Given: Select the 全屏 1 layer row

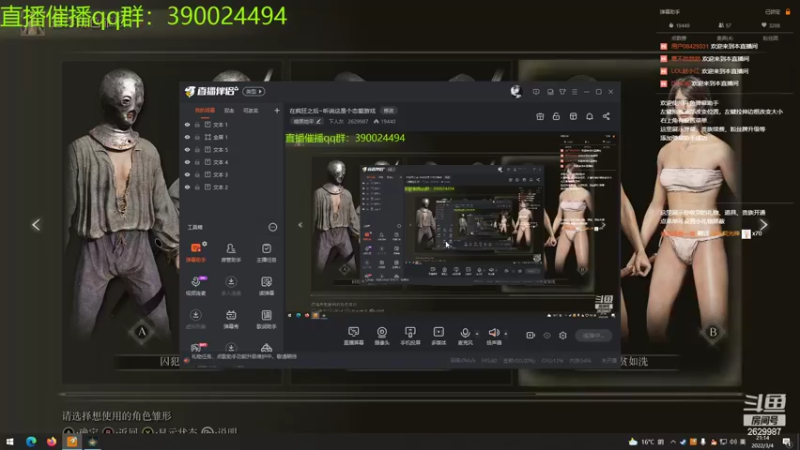Looking at the screenshot, I should click(x=232, y=137).
